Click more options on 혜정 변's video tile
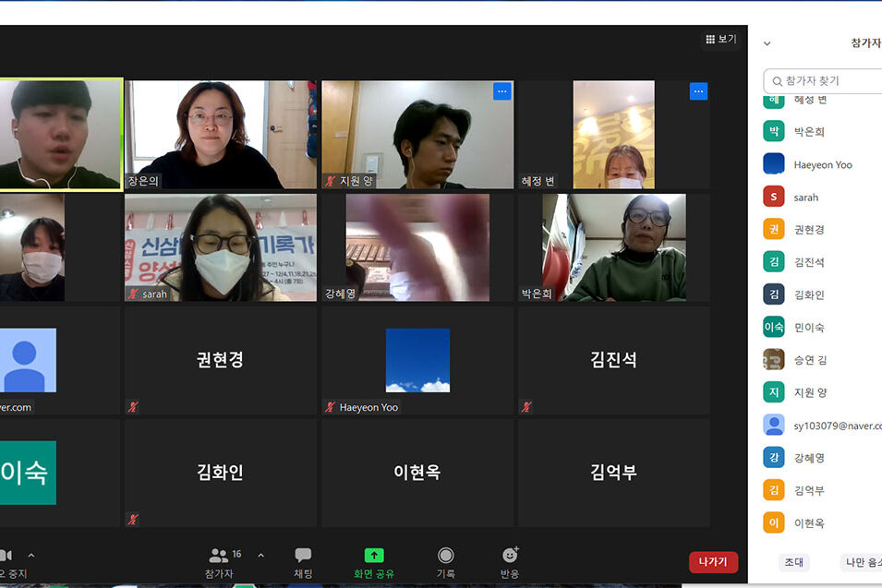882x588 pixels. (698, 91)
